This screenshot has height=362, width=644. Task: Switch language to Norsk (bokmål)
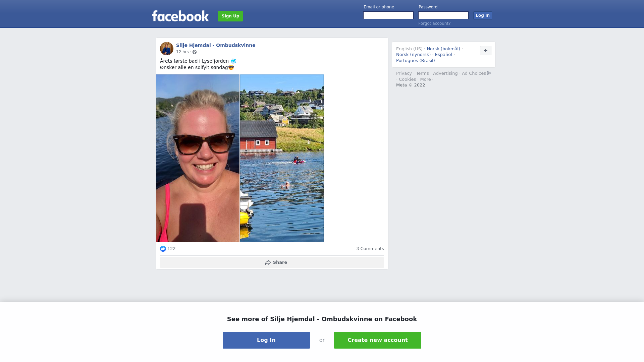(x=443, y=49)
